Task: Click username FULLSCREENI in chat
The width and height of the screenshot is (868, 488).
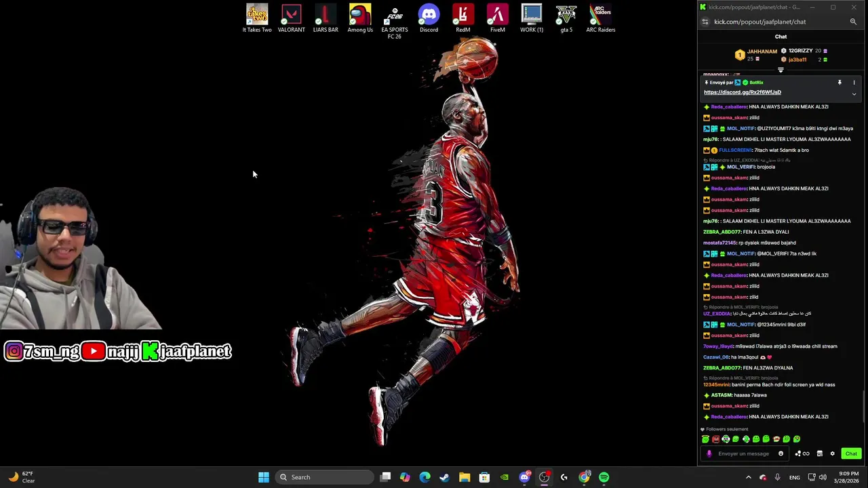Action: tap(736, 150)
